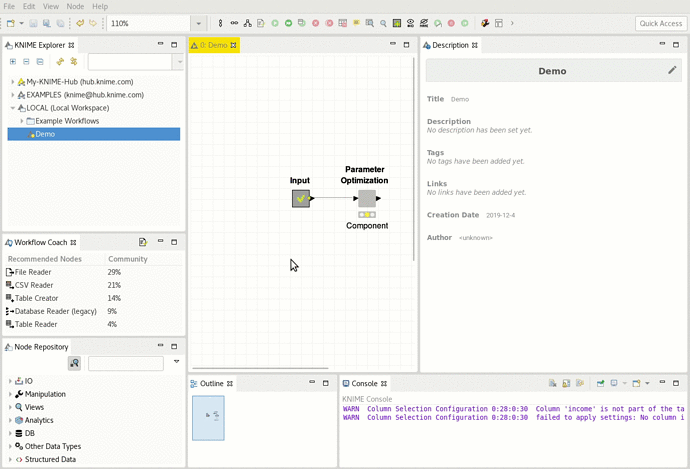Image resolution: width=690 pixels, height=469 pixels.
Task: Expand the IO category in Node Repository
Action: tap(10, 381)
